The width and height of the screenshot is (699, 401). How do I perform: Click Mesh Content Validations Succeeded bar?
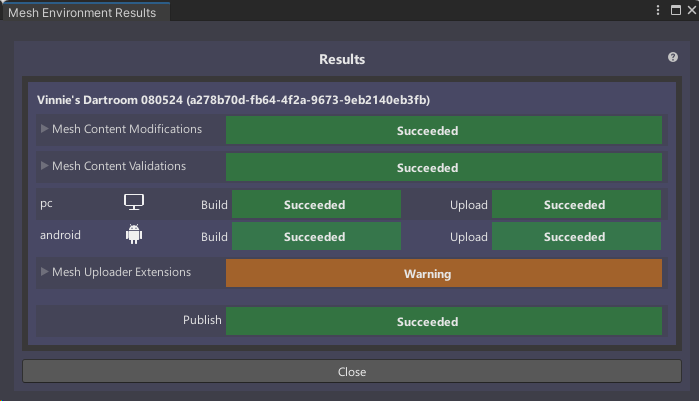pos(444,167)
